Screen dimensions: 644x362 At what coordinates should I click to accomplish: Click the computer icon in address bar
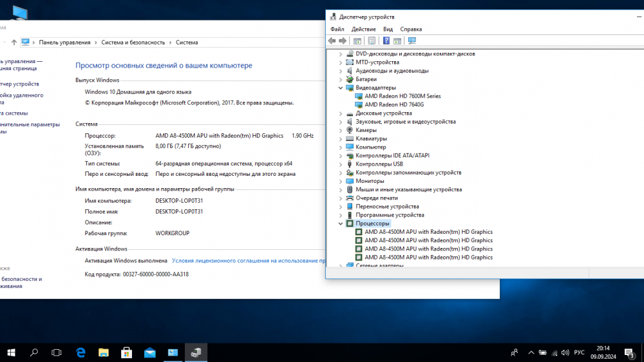[26, 42]
